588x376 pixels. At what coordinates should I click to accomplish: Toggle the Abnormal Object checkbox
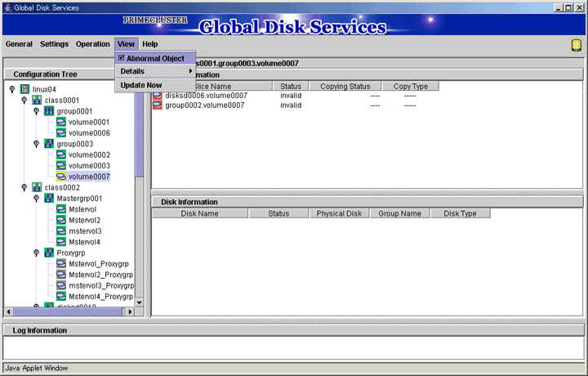[x=122, y=58]
